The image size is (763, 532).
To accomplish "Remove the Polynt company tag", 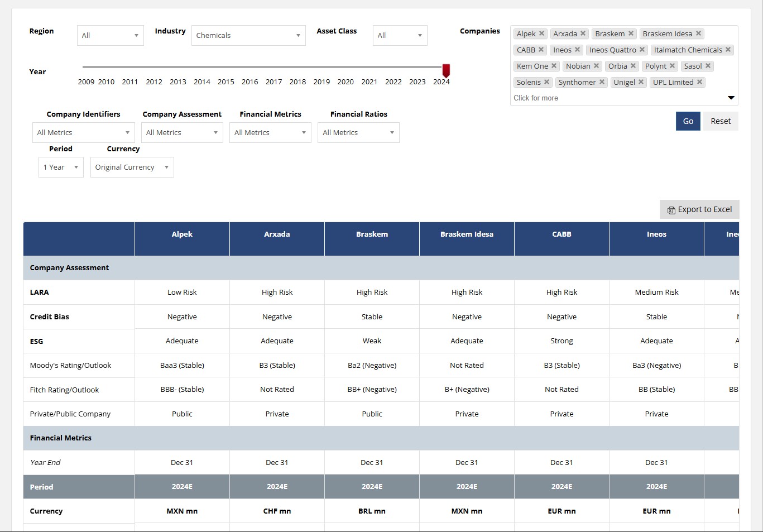I will click(x=672, y=66).
